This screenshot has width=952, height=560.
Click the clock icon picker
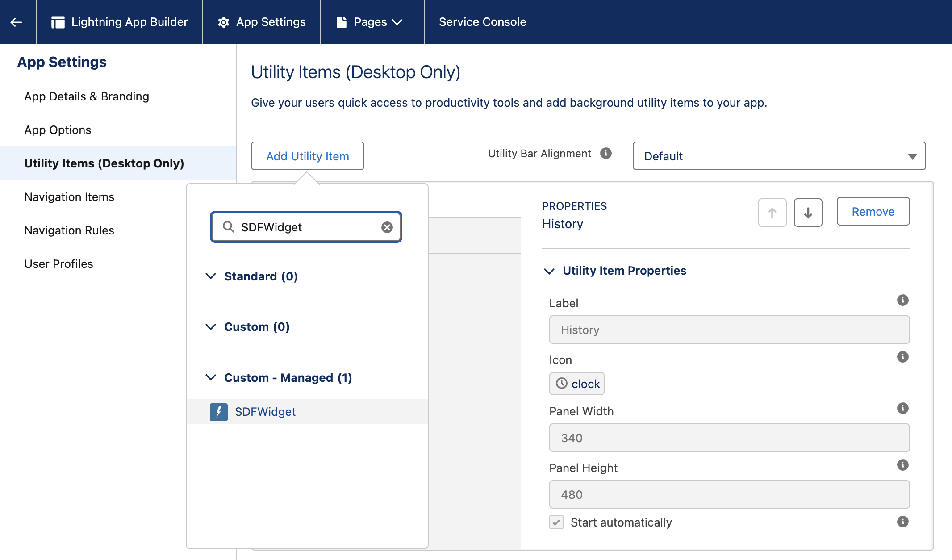(x=576, y=384)
